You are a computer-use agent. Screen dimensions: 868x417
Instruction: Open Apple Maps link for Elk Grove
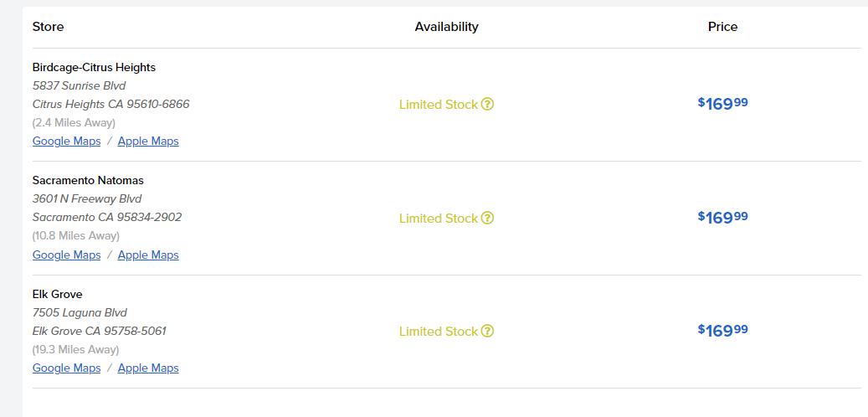coord(148,368)
